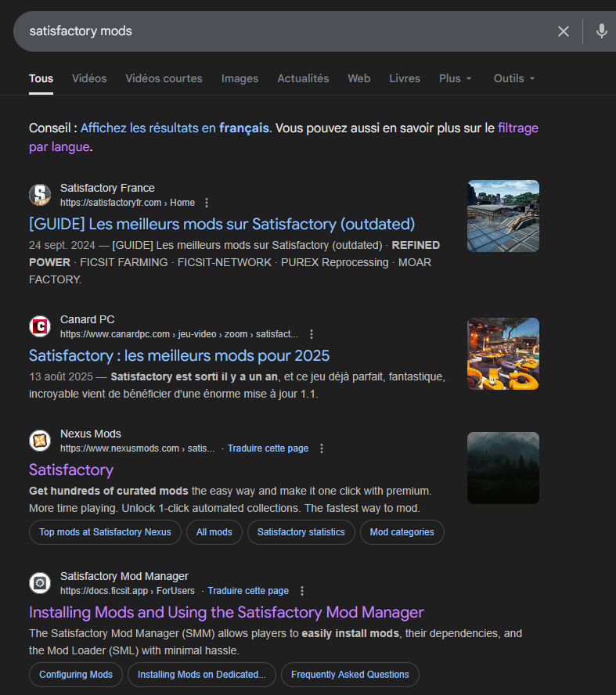
Task: Switch to the Actualités tab
Action: tap(303, 78)
